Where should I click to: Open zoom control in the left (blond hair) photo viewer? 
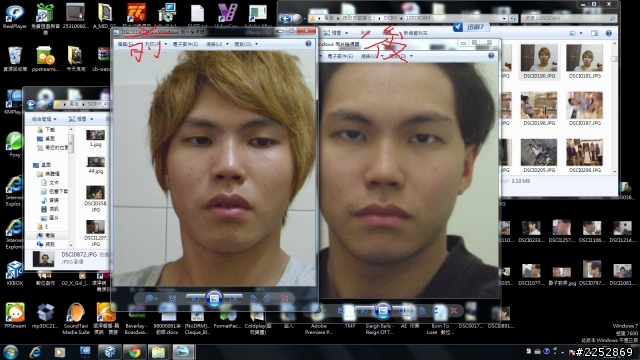coord(151,298)
